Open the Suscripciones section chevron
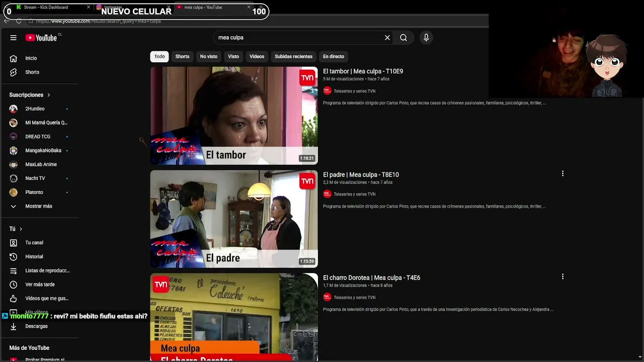The height and width of the screenshot is (362, 644). coord(49,95)
